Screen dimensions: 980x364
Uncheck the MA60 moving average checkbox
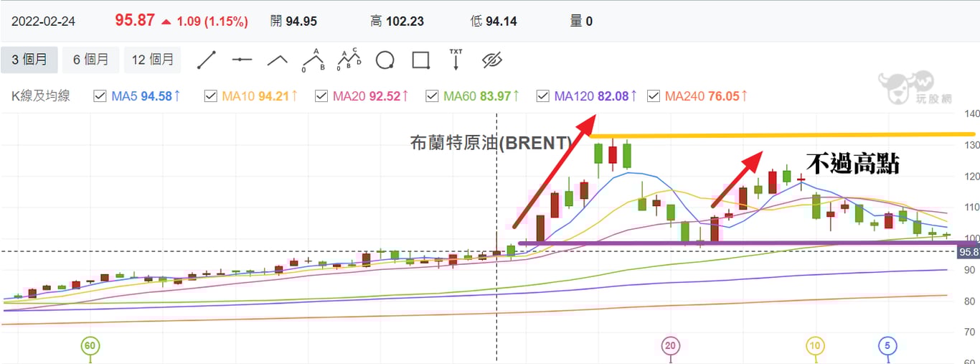coord(432,95)
